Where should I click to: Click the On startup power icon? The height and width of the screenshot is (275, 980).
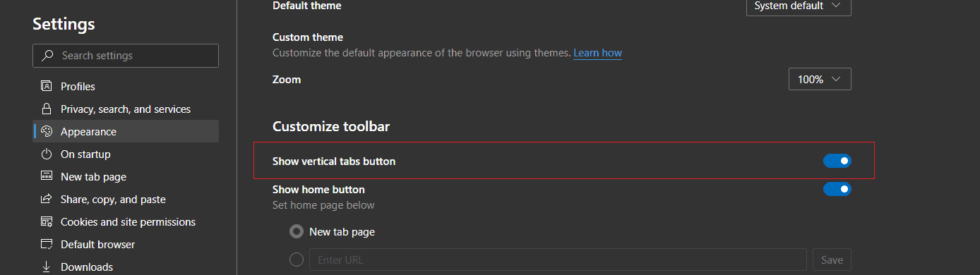point(47,154)
